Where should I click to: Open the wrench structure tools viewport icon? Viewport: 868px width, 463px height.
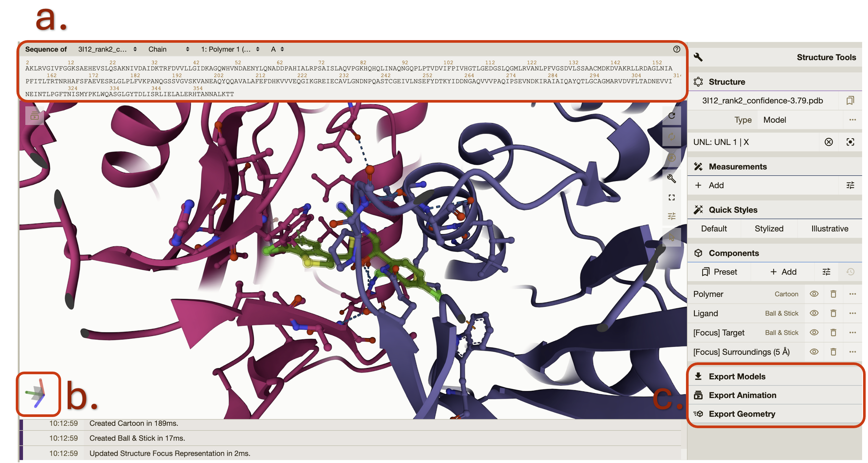point(671,178)
